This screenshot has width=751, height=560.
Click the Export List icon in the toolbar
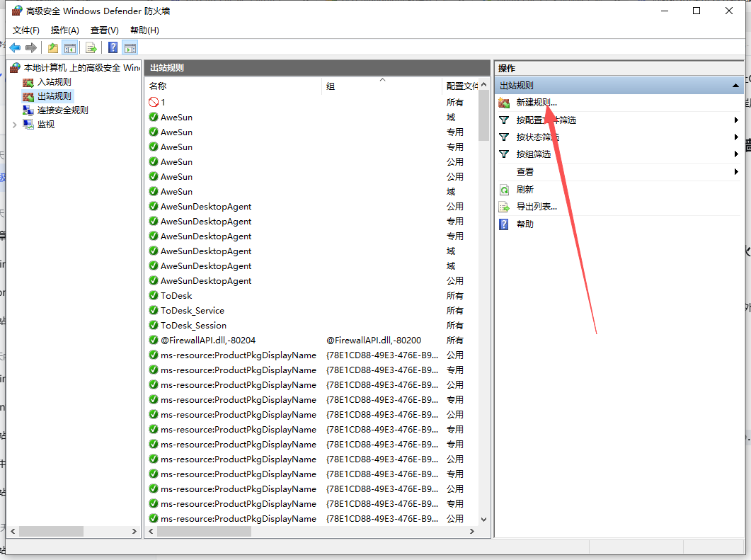[x=91, y=47]
